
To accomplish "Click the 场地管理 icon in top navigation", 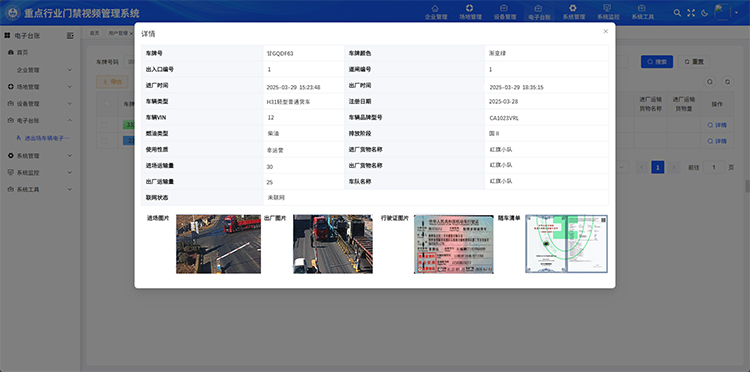I will click(470, 8).
